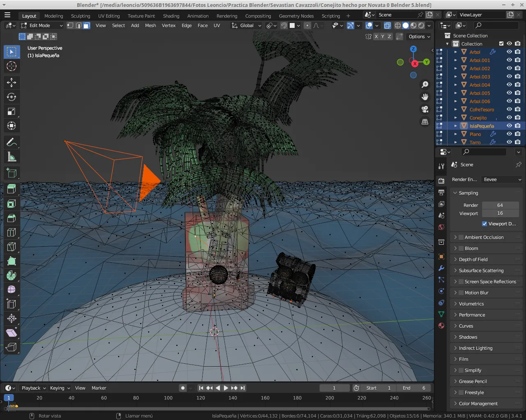This screenshot has width=526, height=420.
Task: Open the Keying popover in timeline
Action: coord(60,388)
